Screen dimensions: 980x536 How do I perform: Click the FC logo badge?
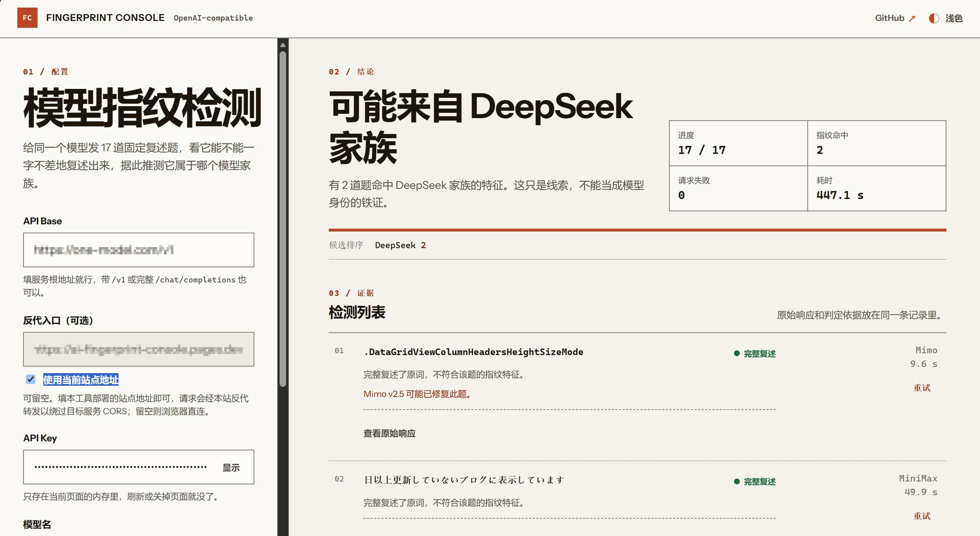[27, 18]
